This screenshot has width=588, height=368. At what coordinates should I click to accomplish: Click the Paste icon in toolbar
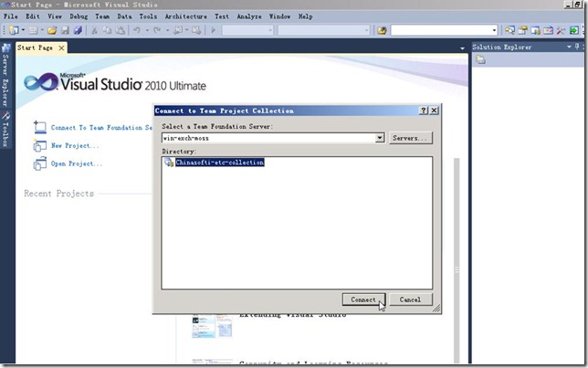pos(120,30)
